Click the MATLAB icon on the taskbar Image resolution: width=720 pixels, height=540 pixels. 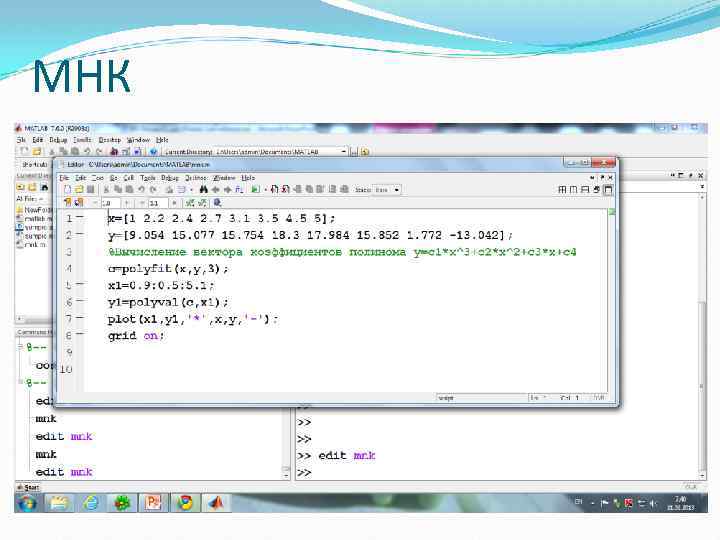tap(216, 503)
